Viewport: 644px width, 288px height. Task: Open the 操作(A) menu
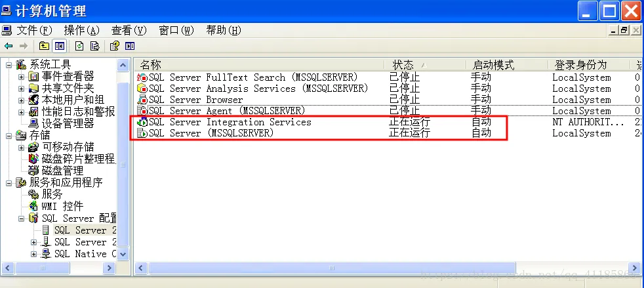pyautogui.click(x=82, y=30)
